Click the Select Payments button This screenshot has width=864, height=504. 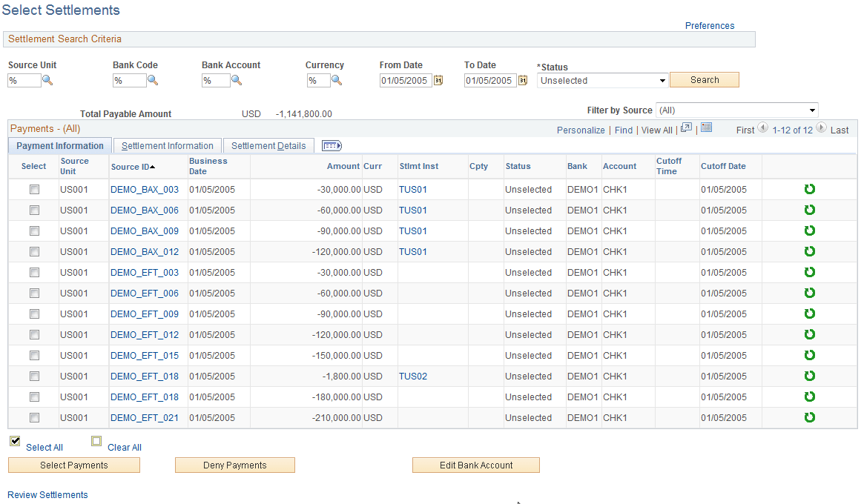[x=73, y=465]
